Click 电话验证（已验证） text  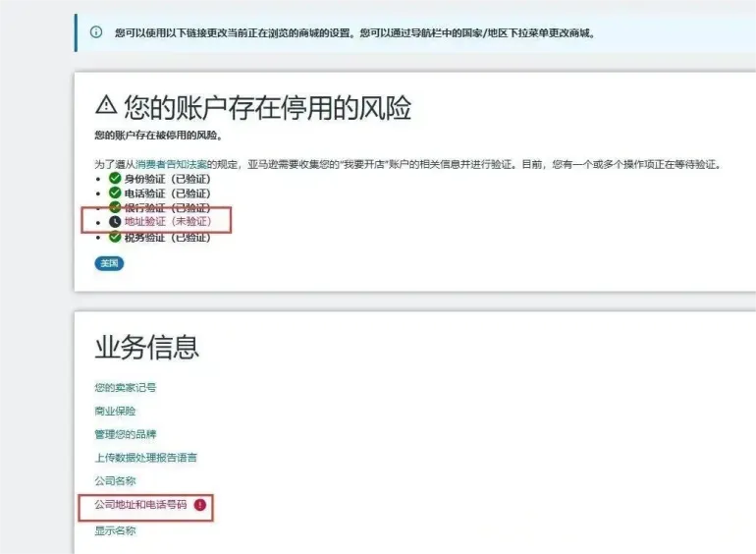tap(168, 194)
